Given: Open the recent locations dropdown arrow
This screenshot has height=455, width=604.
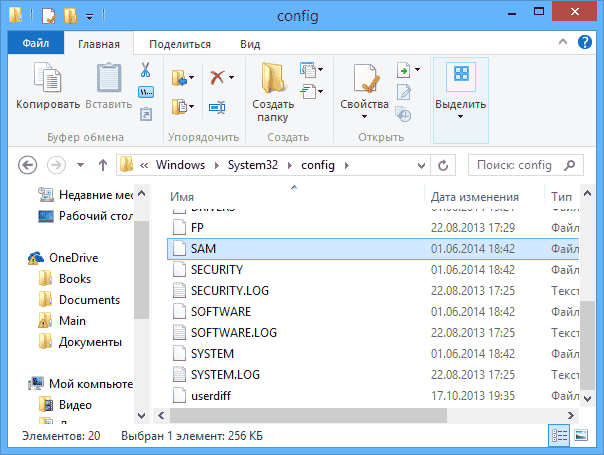Looking at the screenshot, I should 80,165.
